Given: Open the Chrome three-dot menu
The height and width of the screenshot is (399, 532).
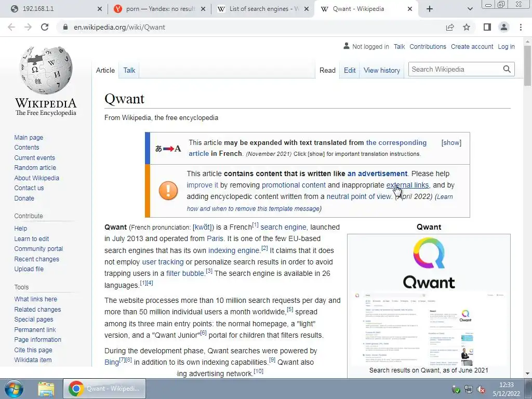Looking at the screenshot, I should (x=521, y=27).
